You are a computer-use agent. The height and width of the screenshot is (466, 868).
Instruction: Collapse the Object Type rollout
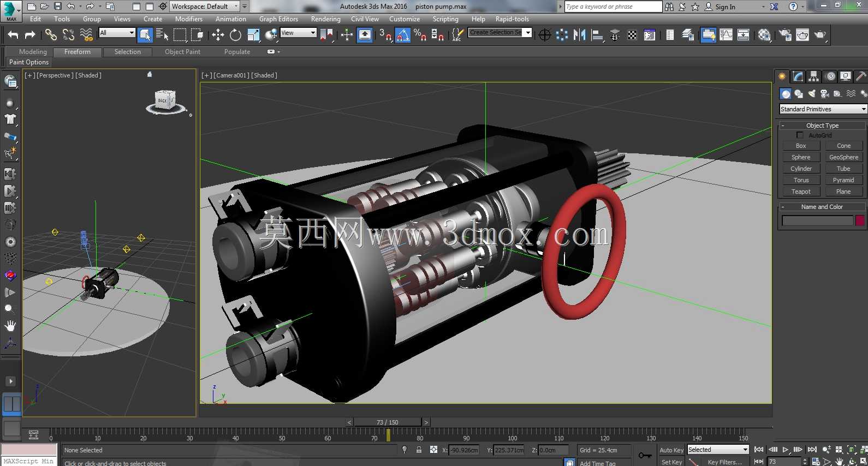822,125
